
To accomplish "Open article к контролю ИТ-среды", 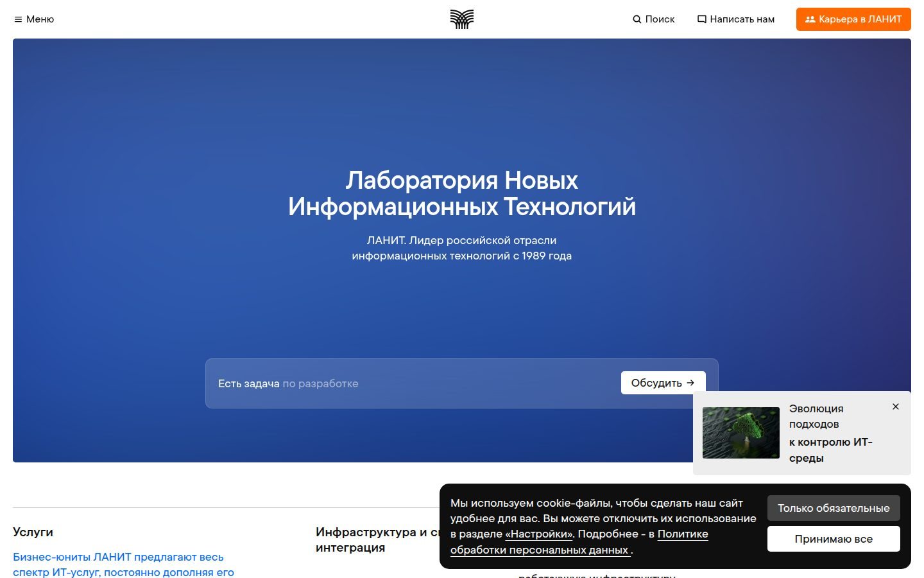I will point(831,450).
